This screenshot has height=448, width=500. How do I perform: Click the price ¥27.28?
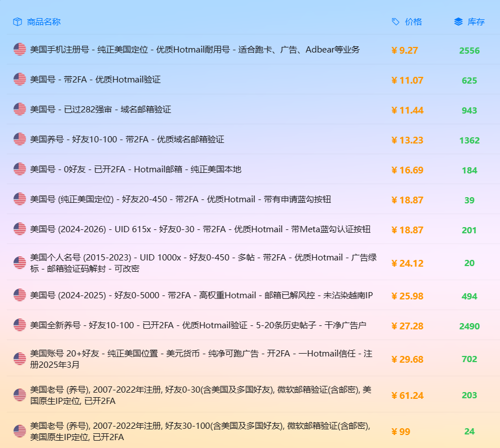click(x=407, y=326)
